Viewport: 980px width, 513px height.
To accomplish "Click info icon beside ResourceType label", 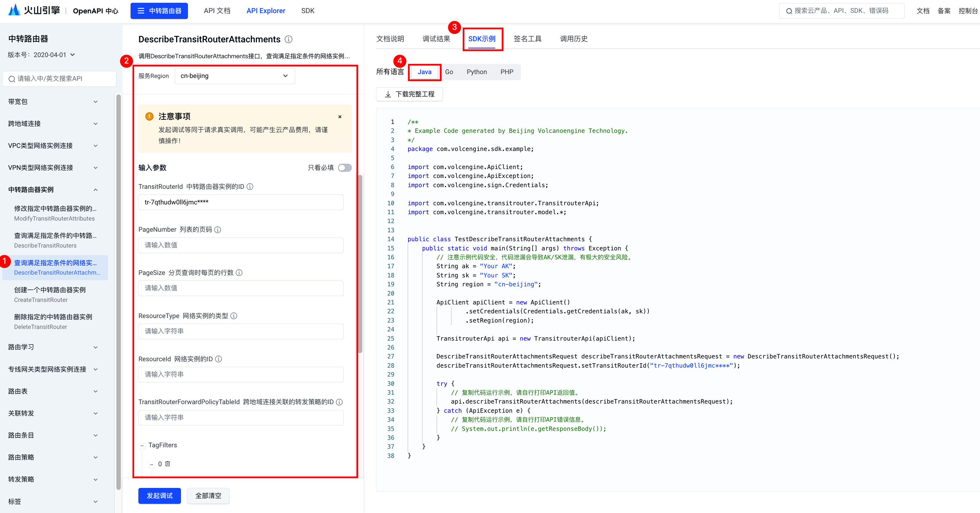I will coord(234,316).
